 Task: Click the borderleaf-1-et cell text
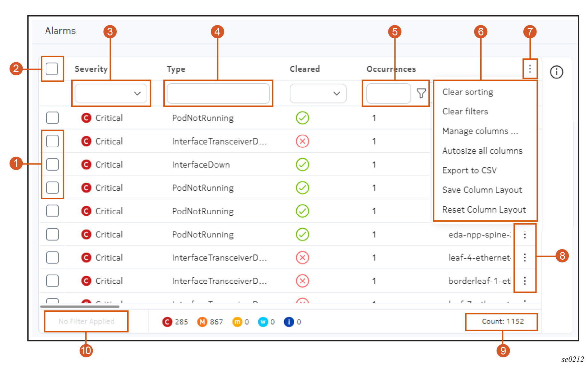(480, 281)
